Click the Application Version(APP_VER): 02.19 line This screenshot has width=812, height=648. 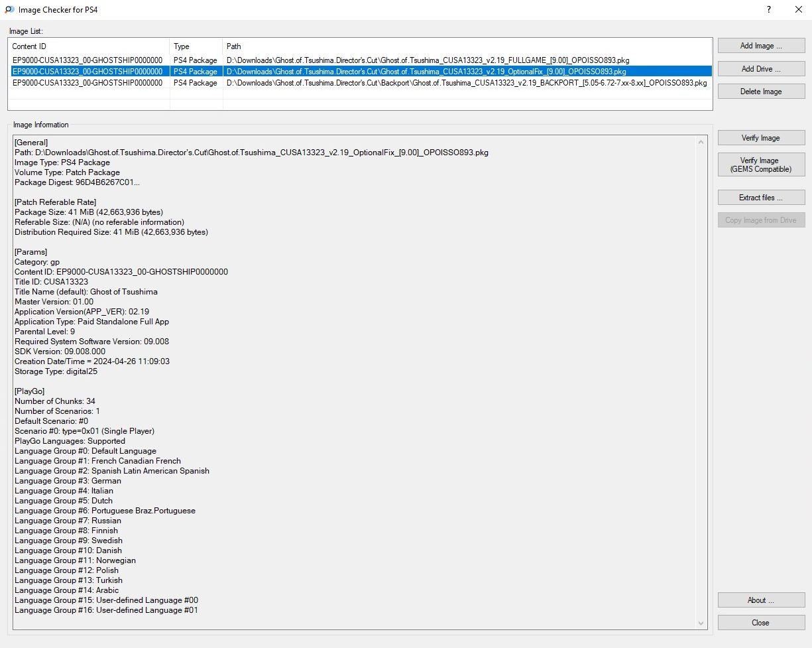point(82,312)
